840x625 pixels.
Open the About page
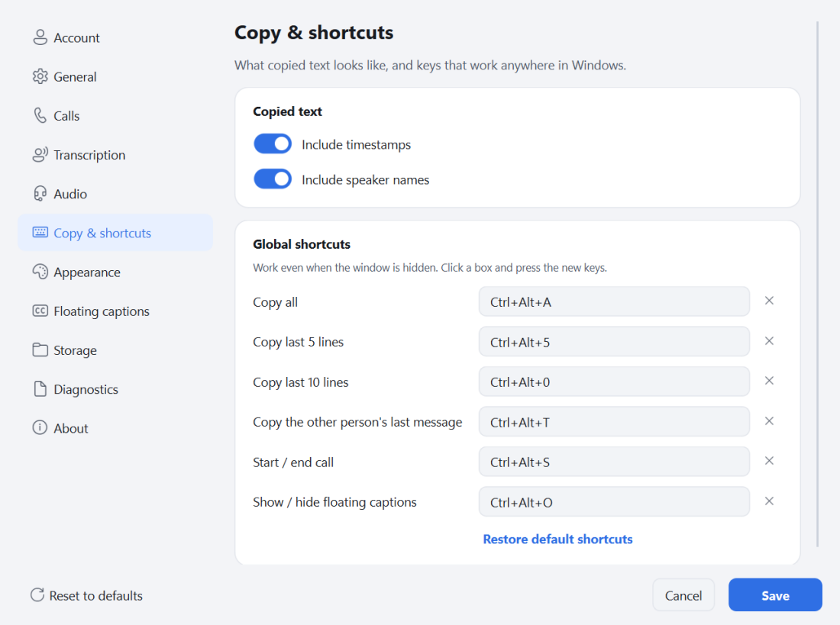pos(115,428)
